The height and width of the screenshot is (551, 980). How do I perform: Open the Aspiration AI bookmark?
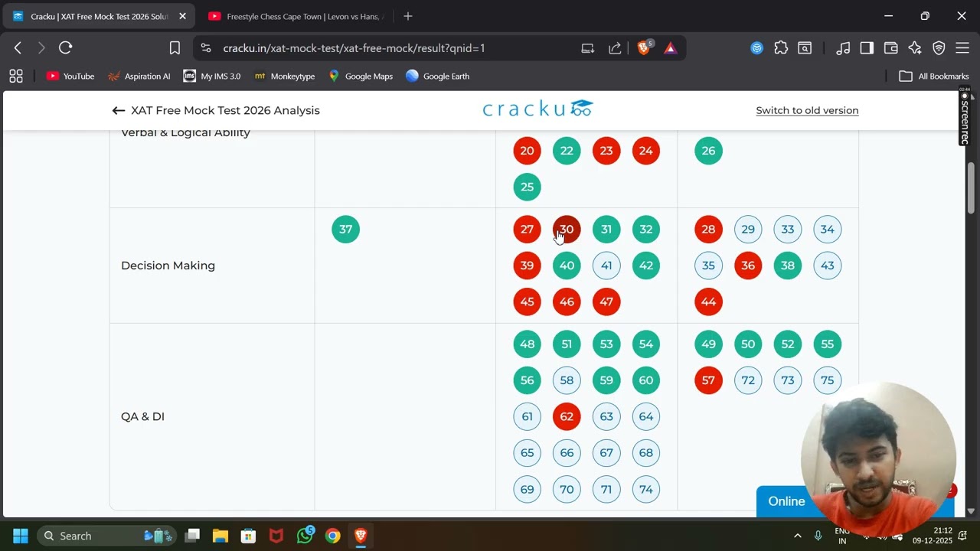(139, 76)
